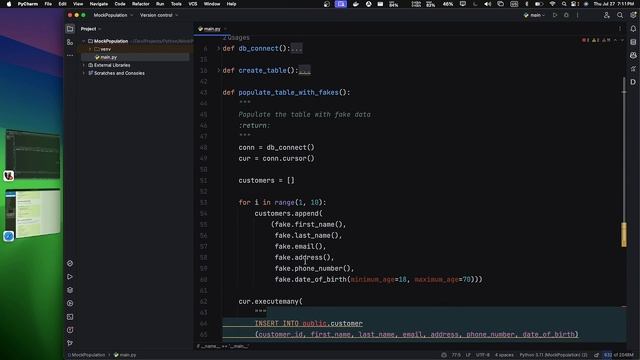This screenshot has height=360, width=640.
Task: Debug the main configuration
Action: point(566,15)
